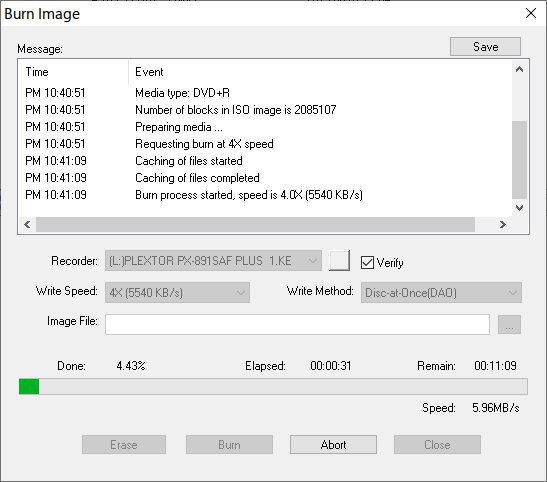Open the Write Speed dropdown
The height and width of the screenshot is (482, 547).
(177, 293)
